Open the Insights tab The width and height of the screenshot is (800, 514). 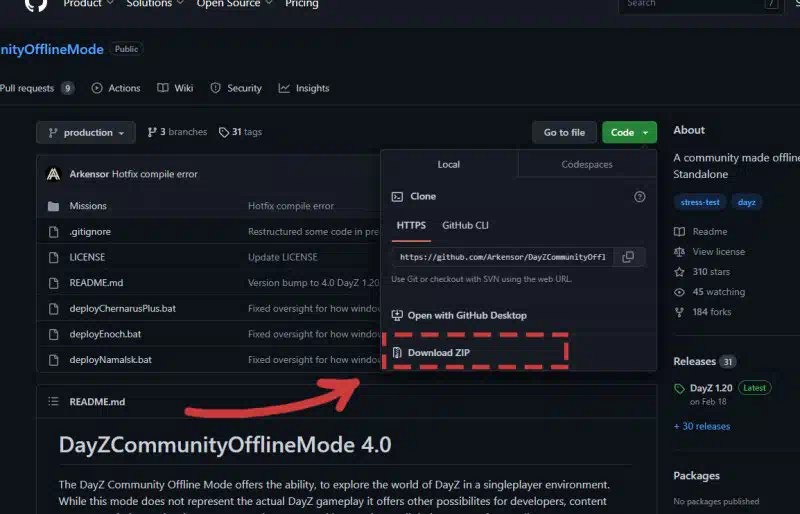coord(304,88)
